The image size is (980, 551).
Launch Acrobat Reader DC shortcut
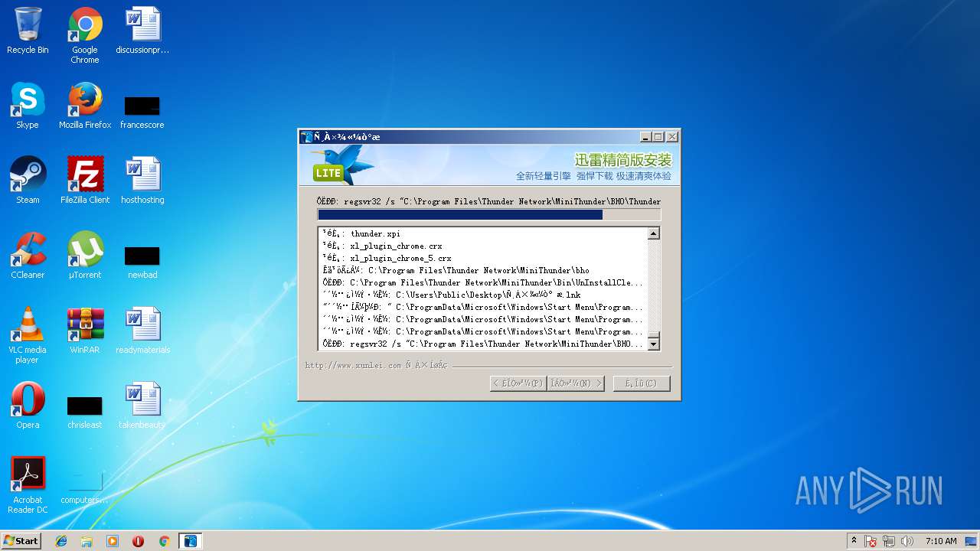pyautogui.click(x=28, y=485)
